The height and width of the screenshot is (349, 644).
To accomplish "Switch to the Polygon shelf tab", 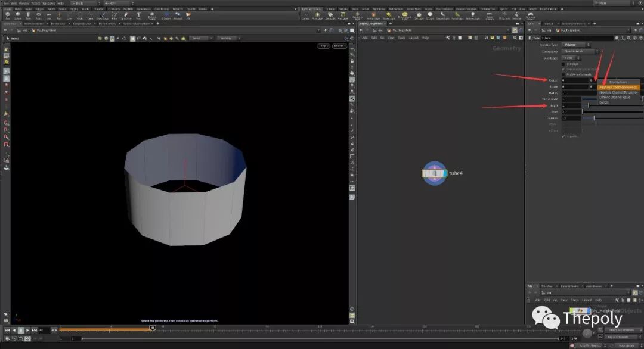I will coord(39,8).
